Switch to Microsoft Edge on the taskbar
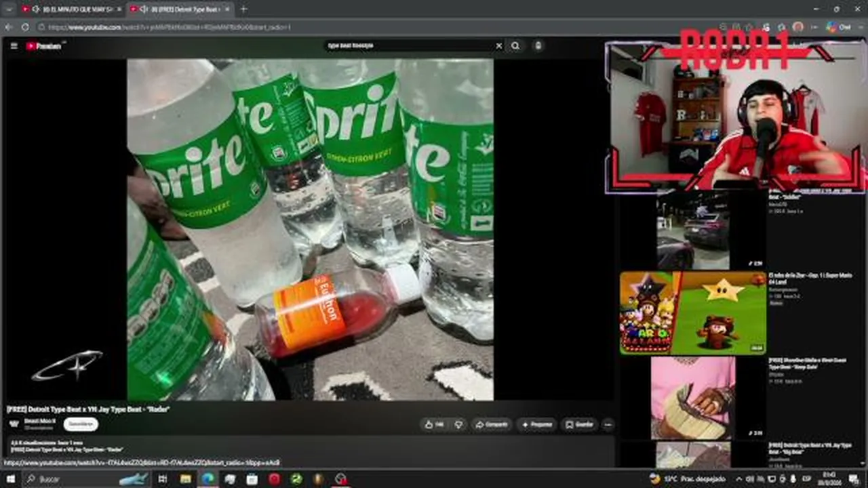 tap(208, 479)
